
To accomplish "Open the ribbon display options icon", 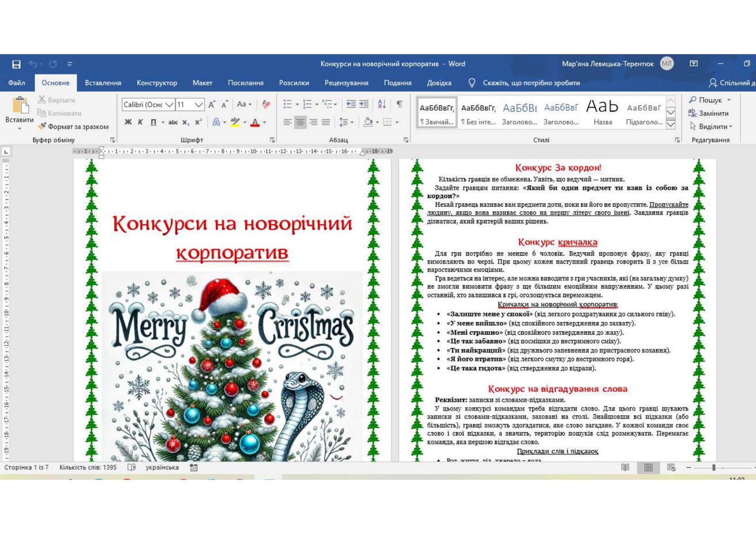I will [694, 64].
